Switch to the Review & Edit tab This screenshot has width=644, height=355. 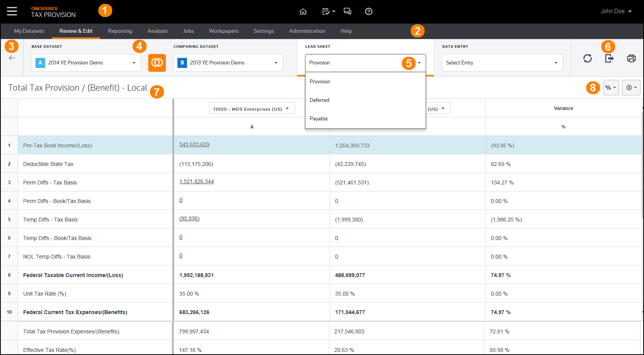click(x=76, y=31)
